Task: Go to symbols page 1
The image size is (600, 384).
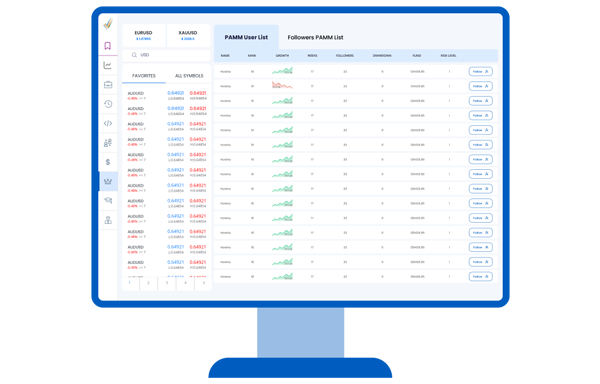Action: pos(130,283)
